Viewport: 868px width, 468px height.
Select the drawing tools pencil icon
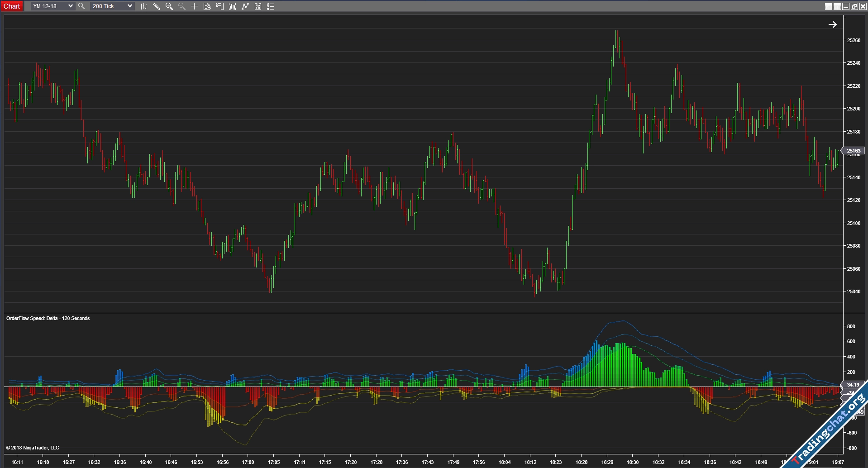(156, 6)
